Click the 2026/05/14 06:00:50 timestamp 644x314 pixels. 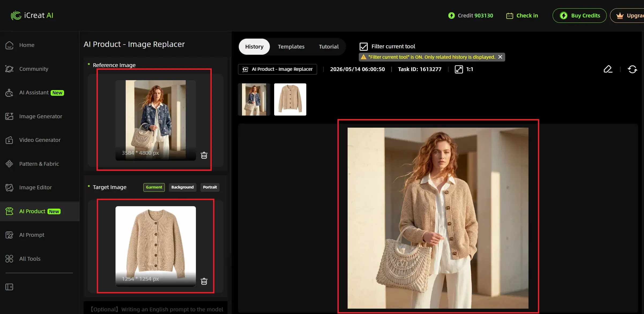(x=357, y=69)
